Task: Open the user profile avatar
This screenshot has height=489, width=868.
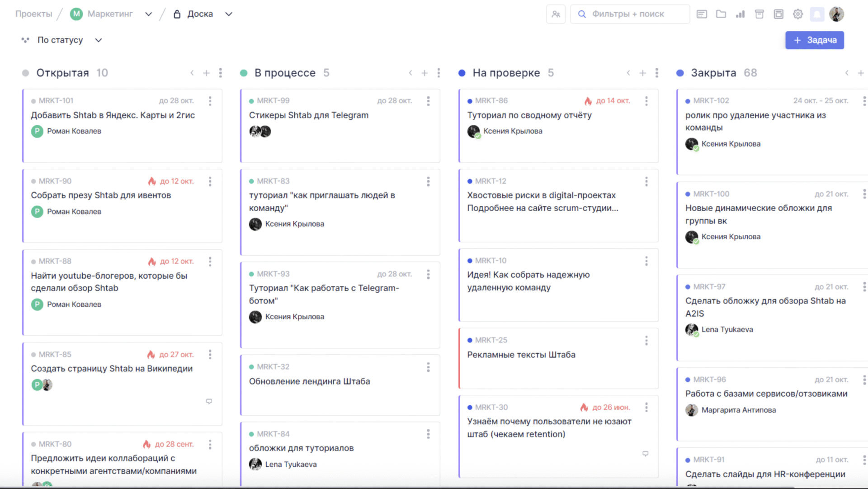Action: 837,14
